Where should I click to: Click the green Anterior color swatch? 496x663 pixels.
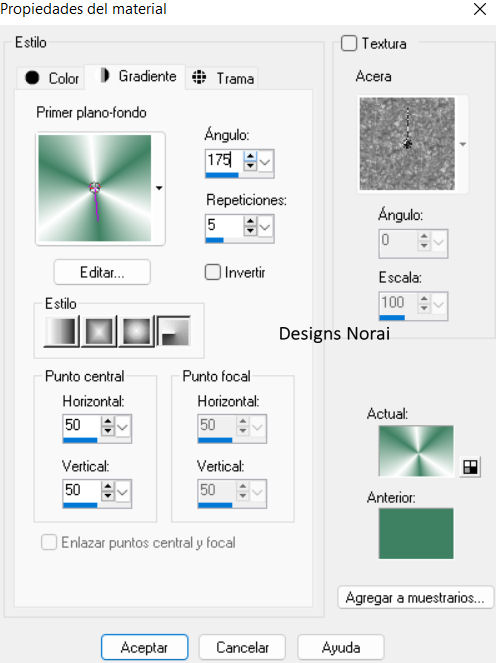[416, 533]
